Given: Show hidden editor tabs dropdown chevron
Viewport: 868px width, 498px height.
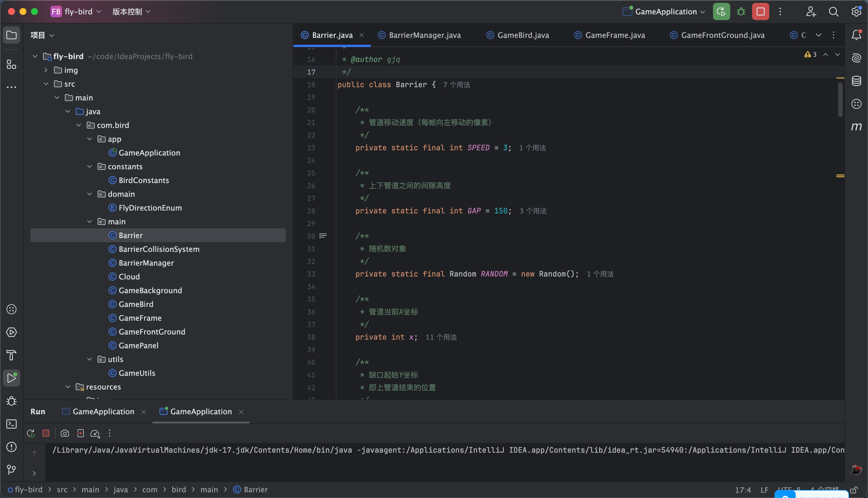Looking at the screenshot, I should pyautogui.click(x=818, y=35).
